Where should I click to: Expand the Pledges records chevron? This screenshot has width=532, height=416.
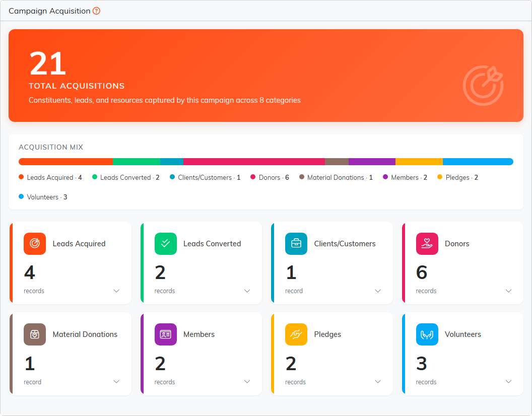coord(378,382)
